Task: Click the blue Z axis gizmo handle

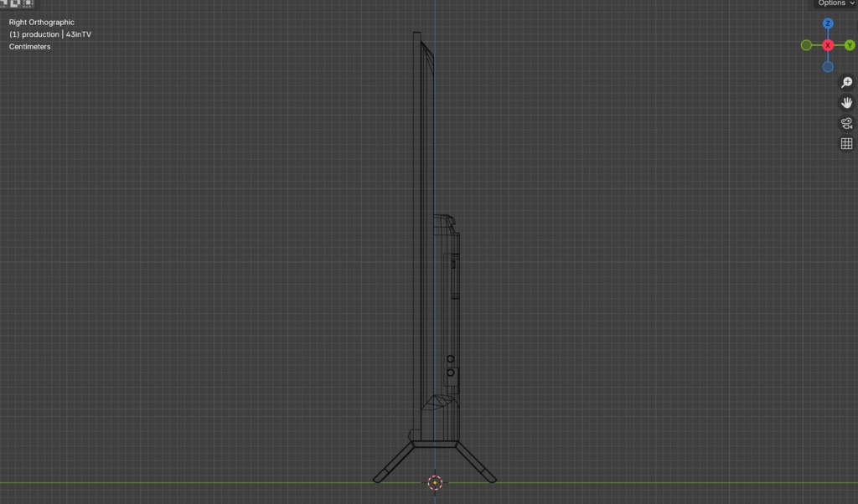Action: pos(828,23)
